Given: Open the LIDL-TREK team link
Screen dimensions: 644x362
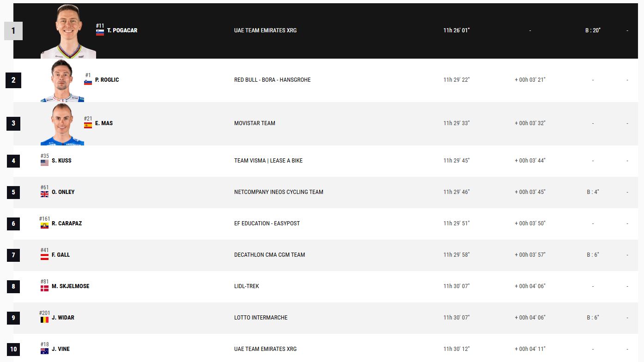Looking at the screenshot, I should tap(247, 286).
